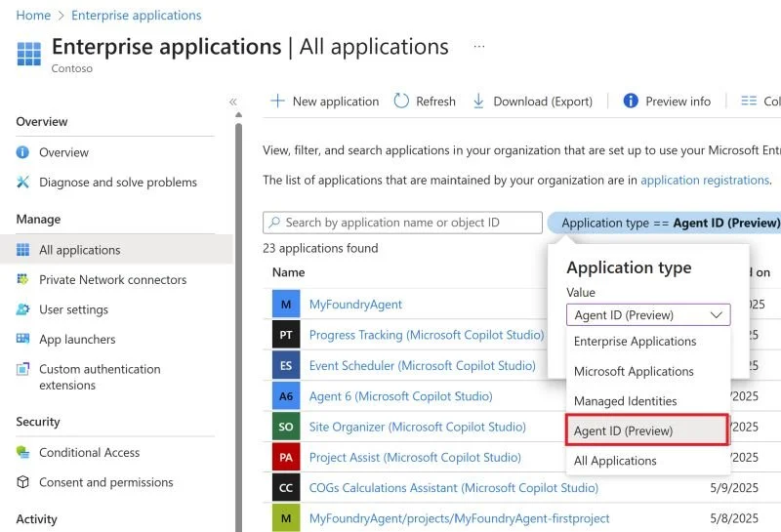Click the Private Network connectors icon
The height and width of the screenshot is (532, 781).
pos(22,279)
